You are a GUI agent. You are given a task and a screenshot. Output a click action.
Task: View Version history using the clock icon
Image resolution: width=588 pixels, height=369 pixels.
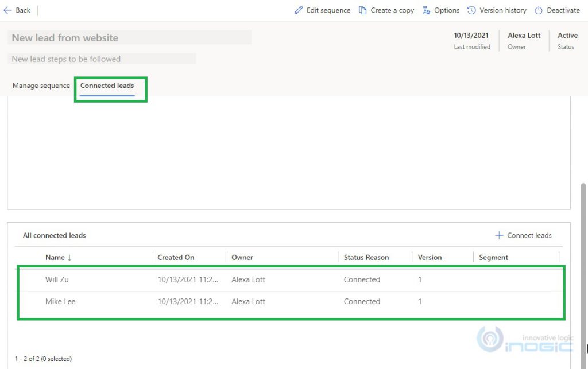(471, 10)
